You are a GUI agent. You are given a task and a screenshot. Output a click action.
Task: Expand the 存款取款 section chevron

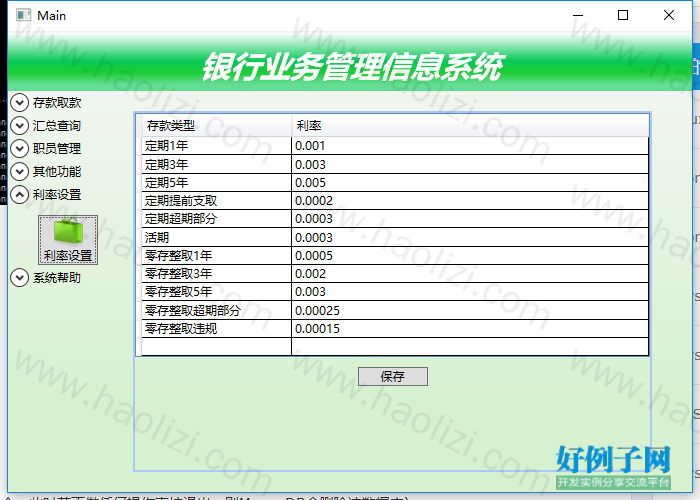point(20,103)
